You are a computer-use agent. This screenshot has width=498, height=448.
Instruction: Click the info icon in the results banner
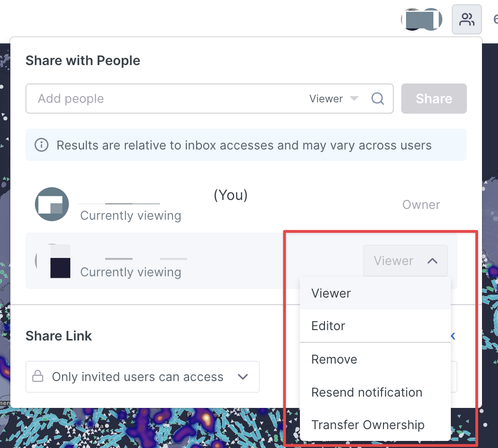coord(41,145)
